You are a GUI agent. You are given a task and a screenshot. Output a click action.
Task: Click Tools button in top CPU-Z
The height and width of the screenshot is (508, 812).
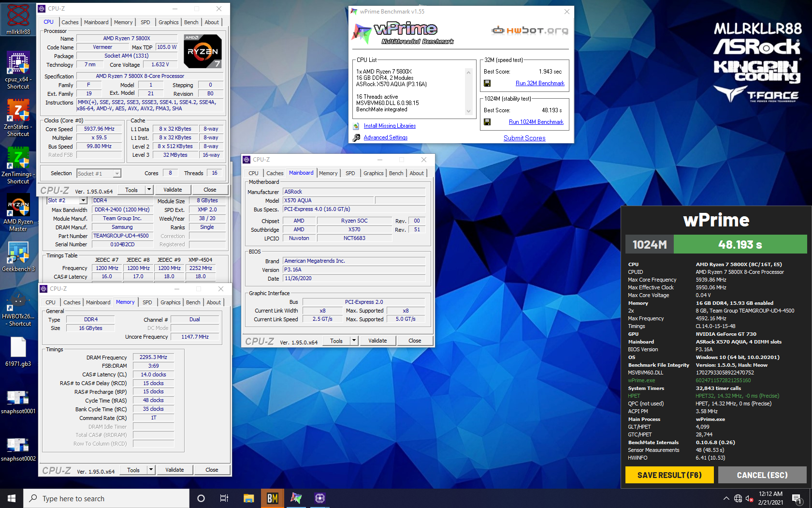[x=131, y=190]
